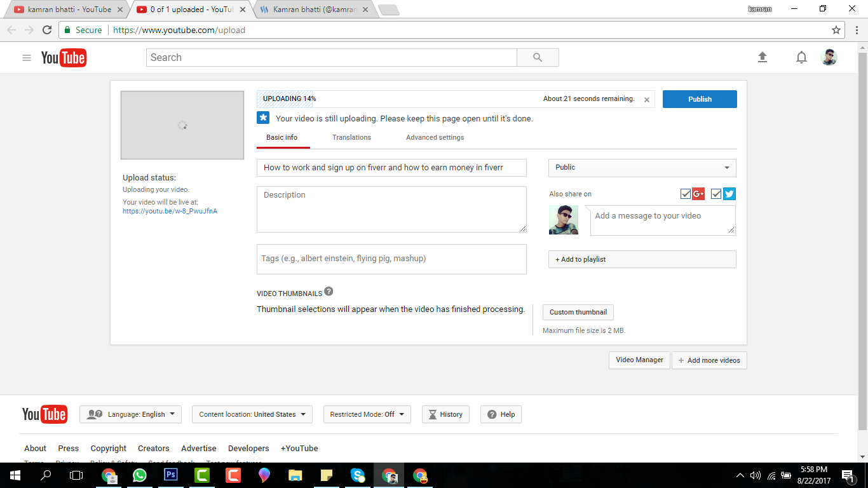Toggle the Twitter share checkbox
Image resolution: width=868 pixels, height=488 pixels.
click(x=716, y=194)
